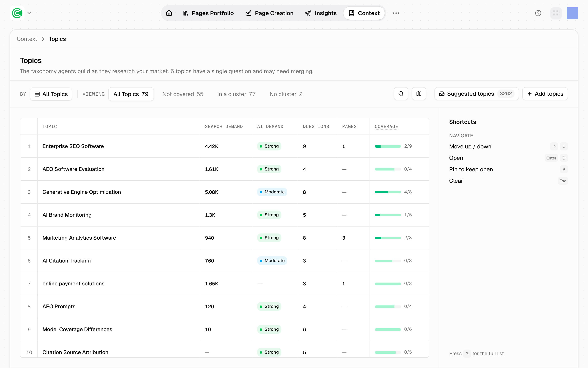Click the green app logo icon
The width and height of the screenshot is (588, 368).
[17, 13]
